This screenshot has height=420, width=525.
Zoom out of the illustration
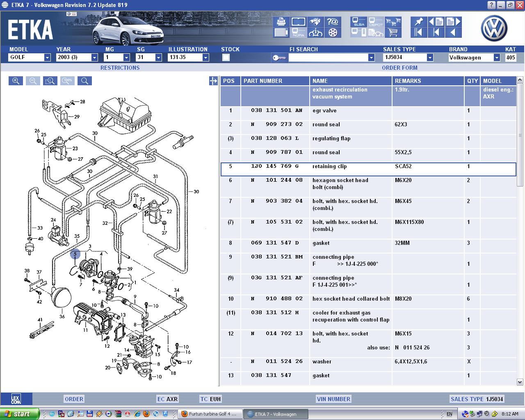pos(33,81)
